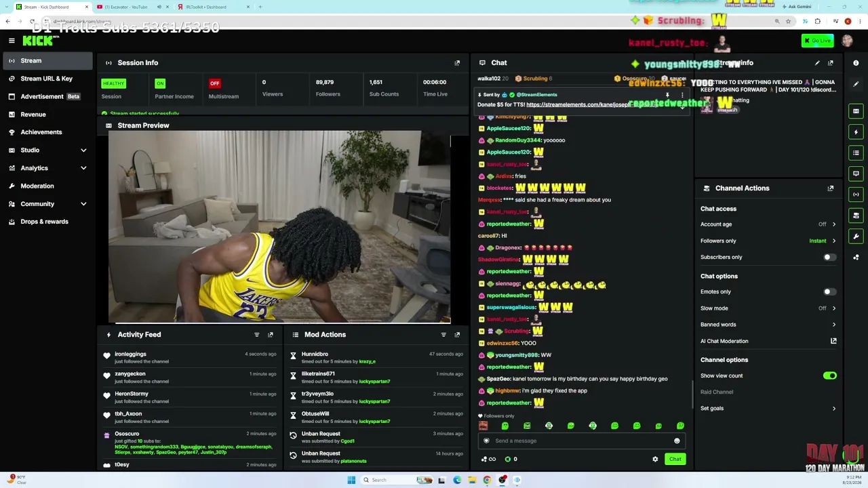Open the Activity Feed filter icon
This screenshot has width=868, height=488.
(256, 335)
